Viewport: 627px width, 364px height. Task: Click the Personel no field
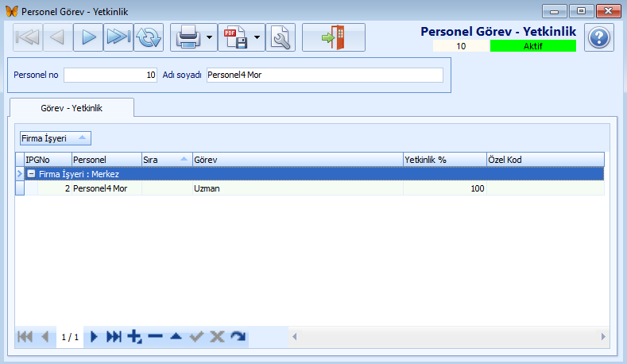click(110, 76)
